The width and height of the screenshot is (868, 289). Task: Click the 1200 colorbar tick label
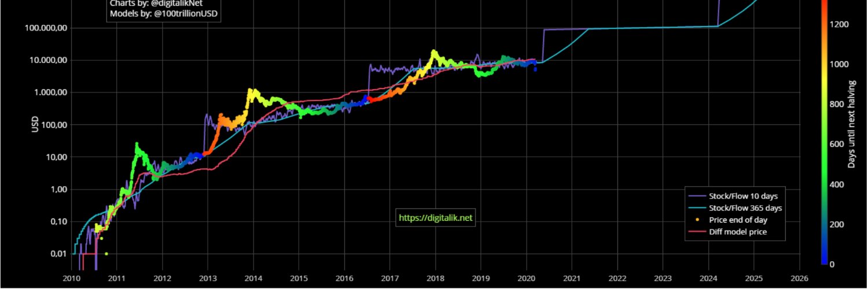click(x=840, y=24)
